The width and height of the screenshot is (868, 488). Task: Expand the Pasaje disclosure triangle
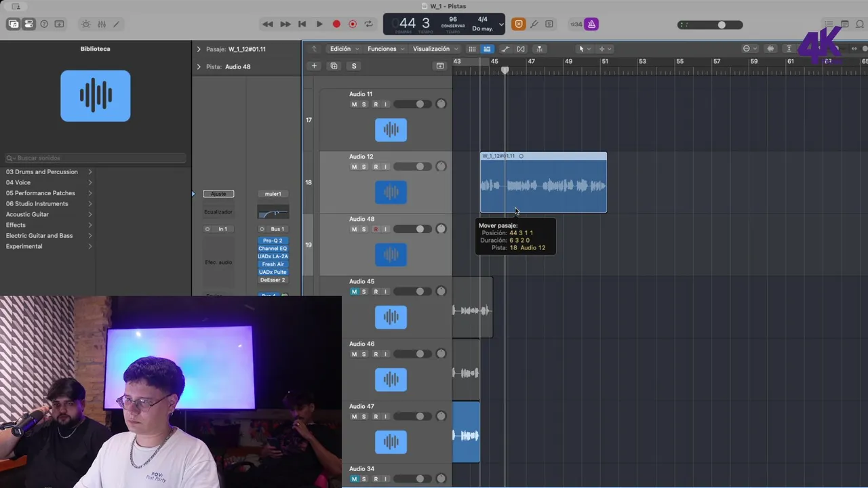click(x=199, y=49)
